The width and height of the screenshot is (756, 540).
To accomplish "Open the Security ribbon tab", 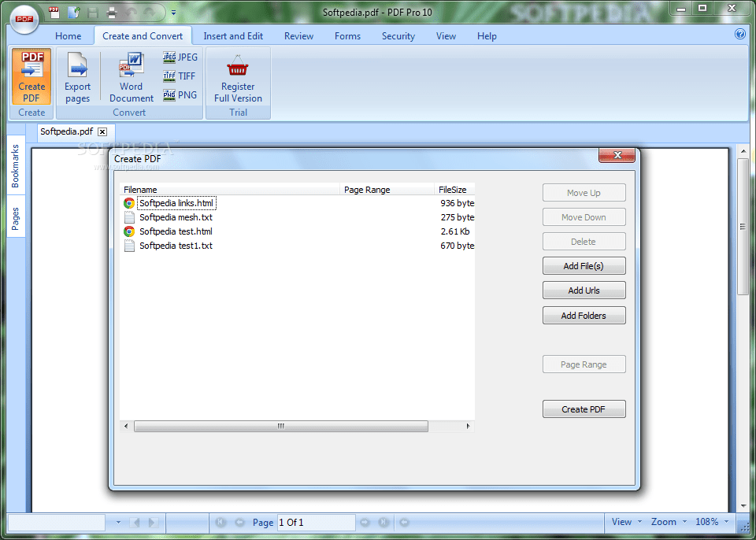I will [398, 36].
